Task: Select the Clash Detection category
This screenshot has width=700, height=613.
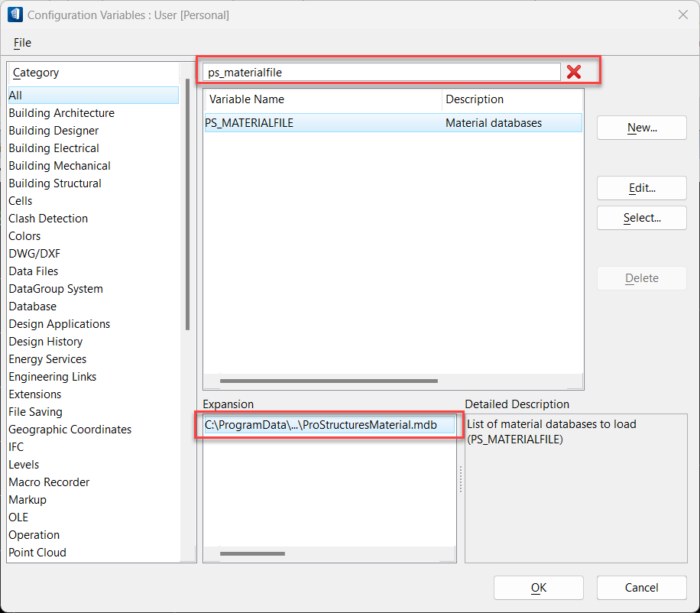Action: coord(48,219)
